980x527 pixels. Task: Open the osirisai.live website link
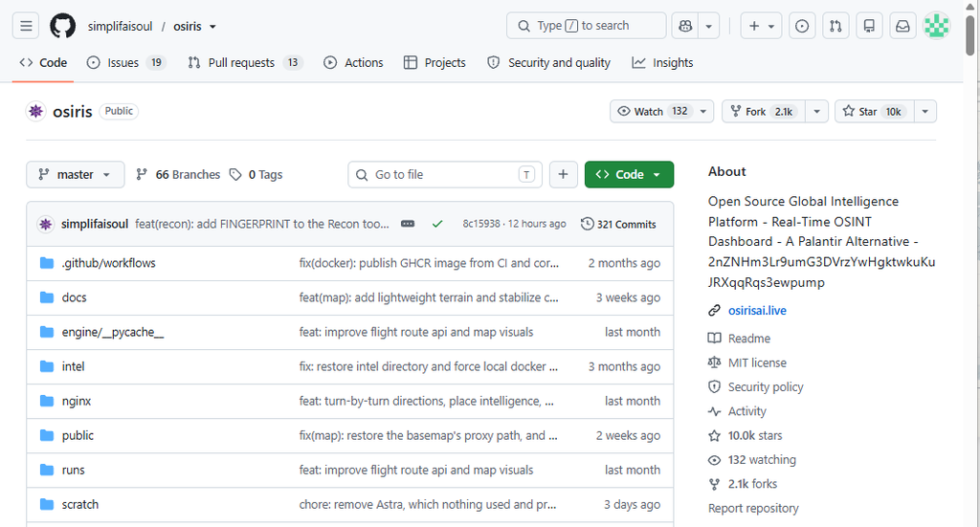(x=757, y=310)
